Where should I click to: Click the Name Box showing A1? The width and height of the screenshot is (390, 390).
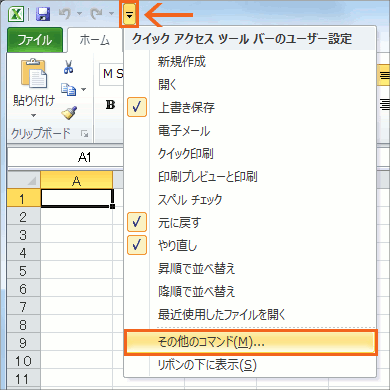(x=65, y=157)
